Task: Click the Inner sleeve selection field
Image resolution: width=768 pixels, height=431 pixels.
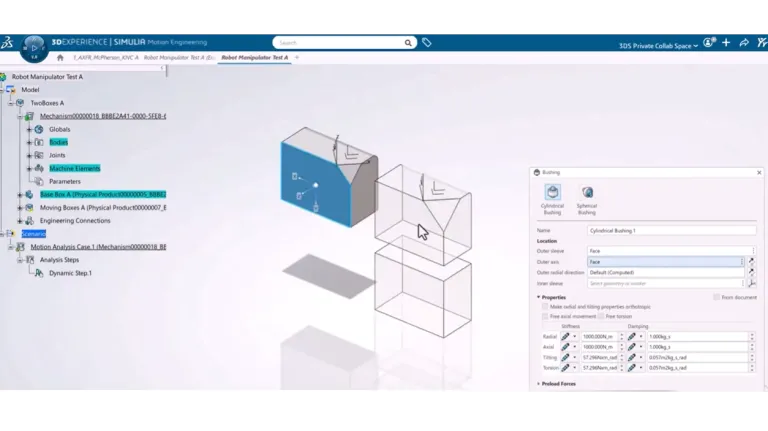Action: click(x=666, y=284)
